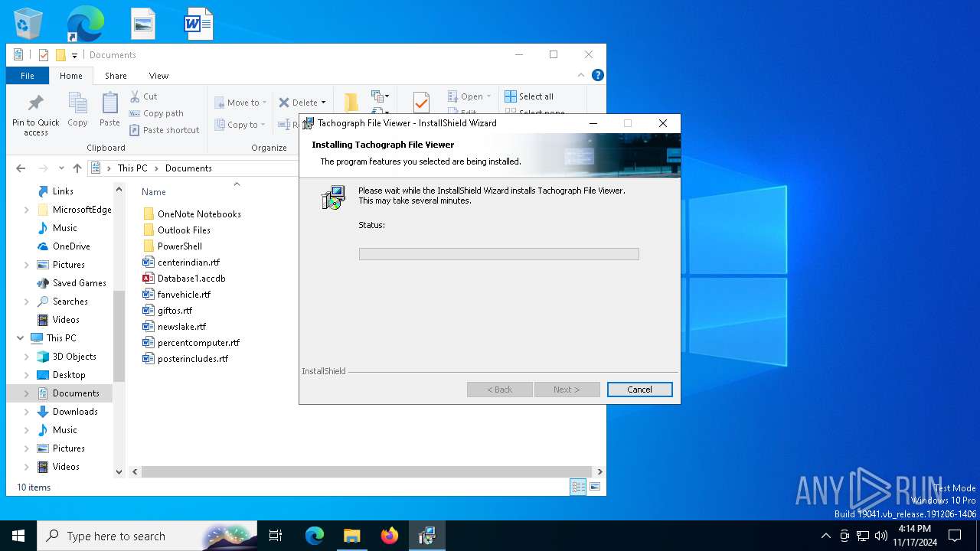Select the OneNote Notebooks folder
Image resolution: width=980 pixels, height=551 pixels.
point(192,214)
